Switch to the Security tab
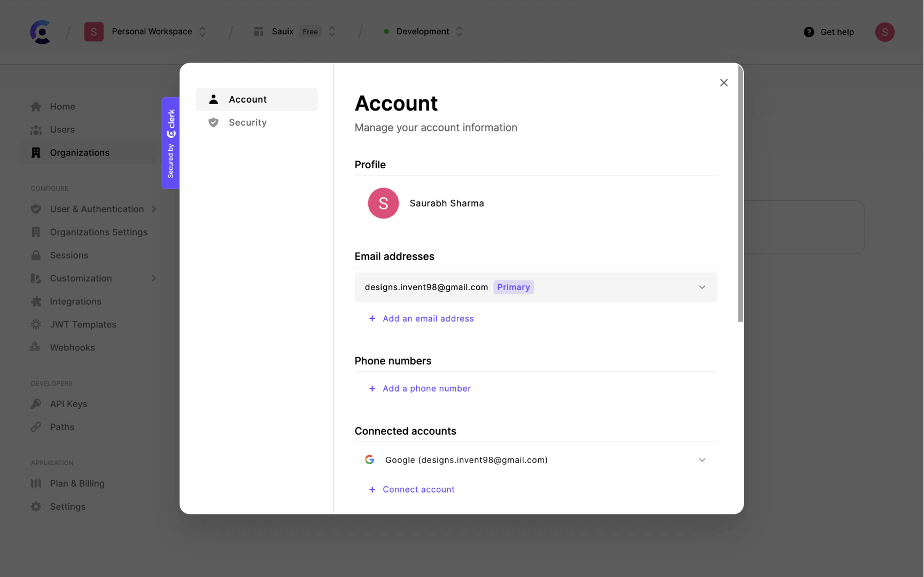The width and height of the screenshot is (924, 577). click(247, 122)
